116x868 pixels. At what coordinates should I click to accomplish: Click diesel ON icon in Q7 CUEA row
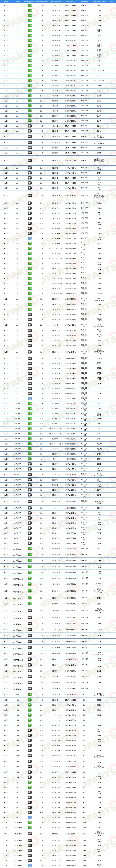point(30,807)
